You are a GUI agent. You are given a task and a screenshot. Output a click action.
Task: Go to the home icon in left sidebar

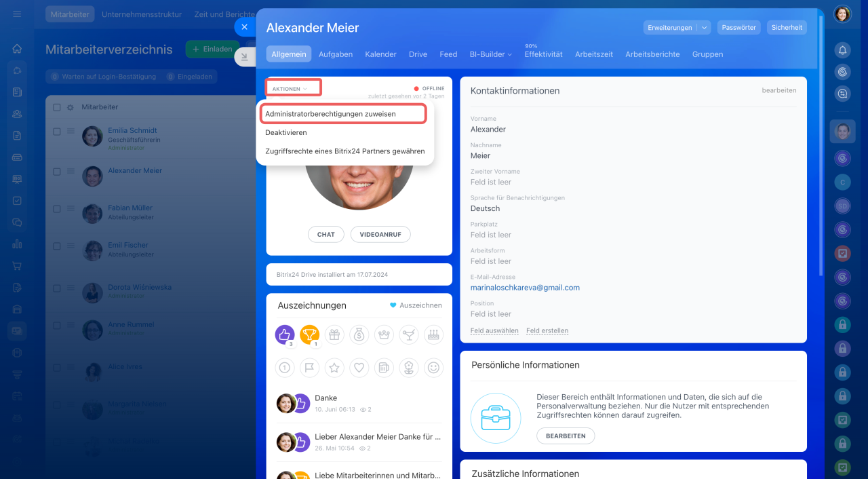tap(17, 49)
